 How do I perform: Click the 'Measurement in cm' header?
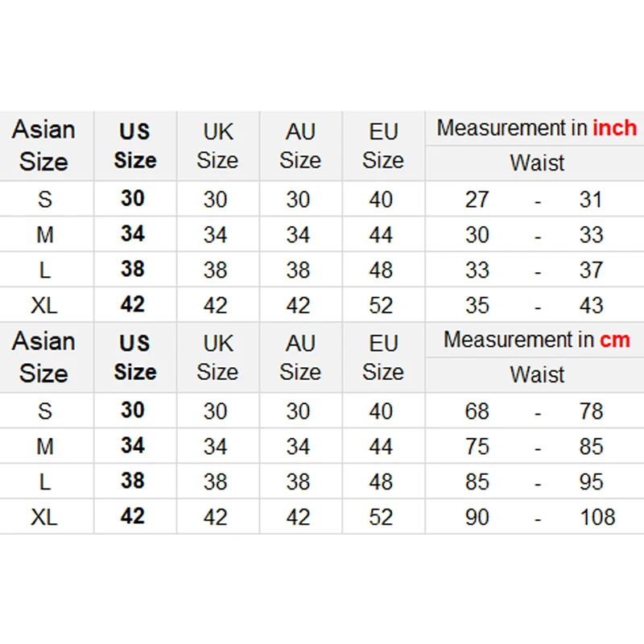coord(536,340)
